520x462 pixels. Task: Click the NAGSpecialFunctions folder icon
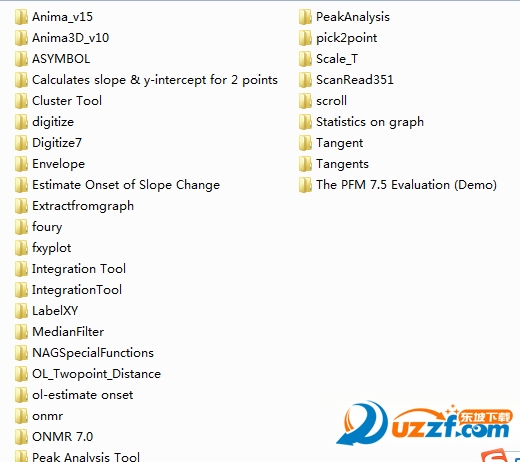pyautogui.click(x=21, y=353)
